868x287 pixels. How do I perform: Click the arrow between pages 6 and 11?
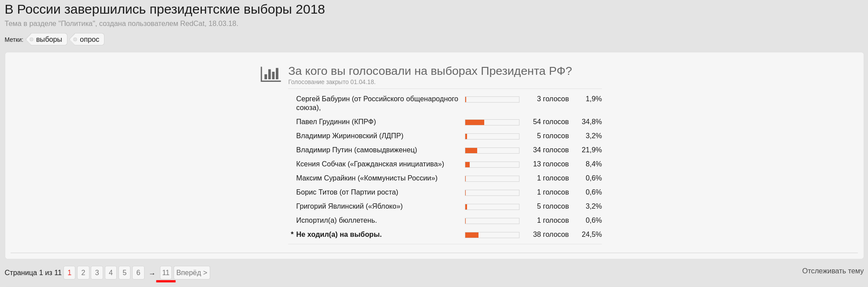coord(152,273)
